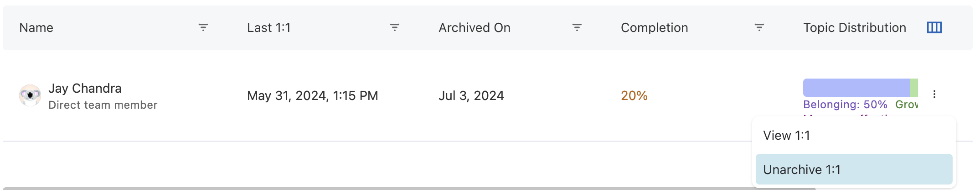The height and width of the screenshot is (190, 980).
Task: Open the column chooser icon
Action: point(934,27)
